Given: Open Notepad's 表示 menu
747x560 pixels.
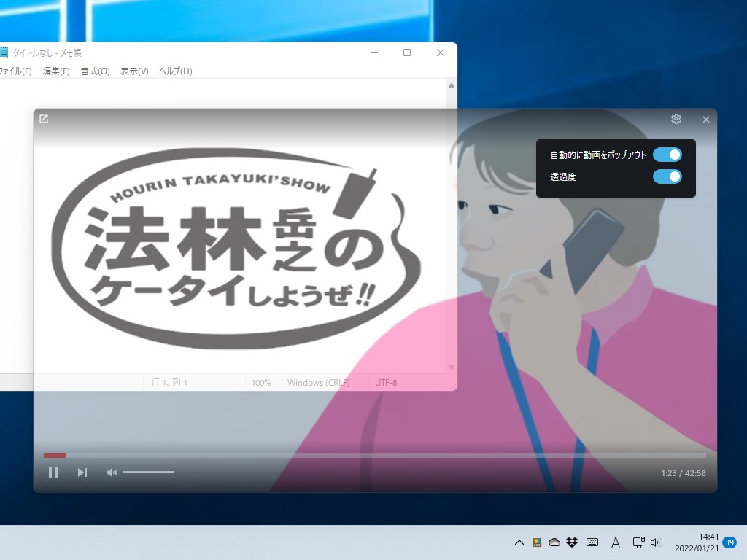Looking at the screenshot, I should (x=134, y=71).
